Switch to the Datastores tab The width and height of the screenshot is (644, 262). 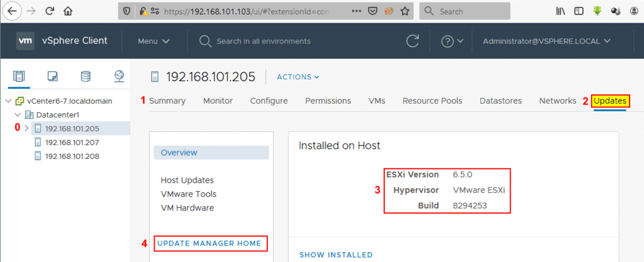tap(501, 101)
